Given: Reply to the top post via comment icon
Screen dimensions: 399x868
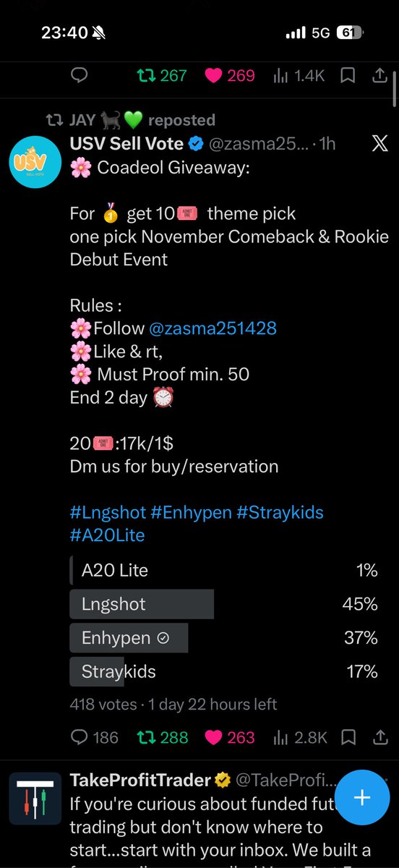Looking at the screenshot, I should [x=80, y=75].
